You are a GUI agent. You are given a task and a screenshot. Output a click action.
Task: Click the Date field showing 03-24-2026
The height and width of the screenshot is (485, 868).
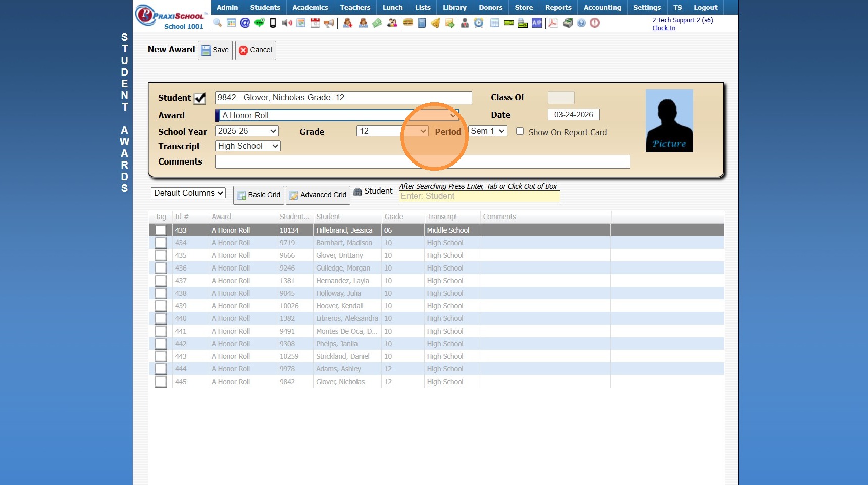pos(574,115)
